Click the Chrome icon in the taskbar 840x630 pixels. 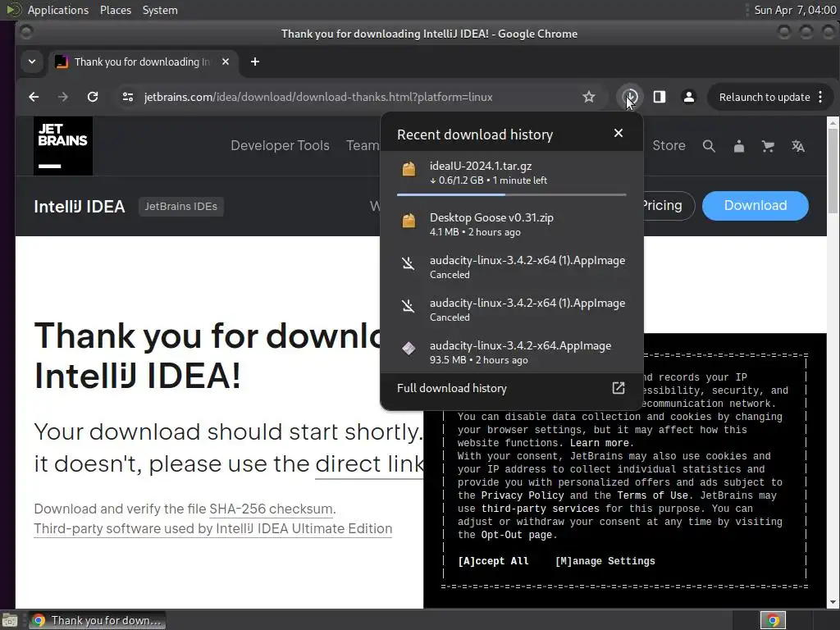click(39, 620)
